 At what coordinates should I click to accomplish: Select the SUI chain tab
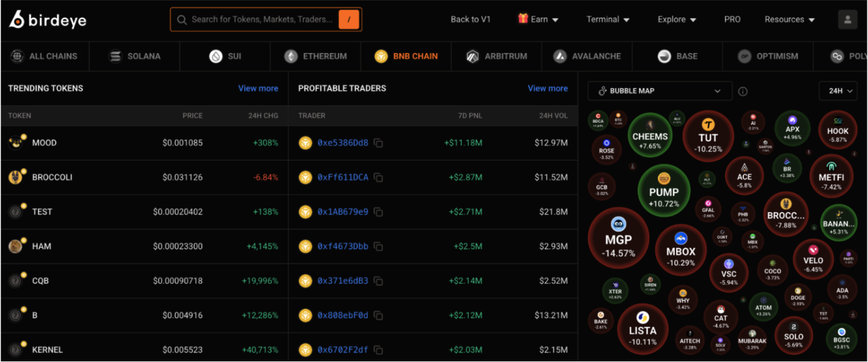point(225,56)
